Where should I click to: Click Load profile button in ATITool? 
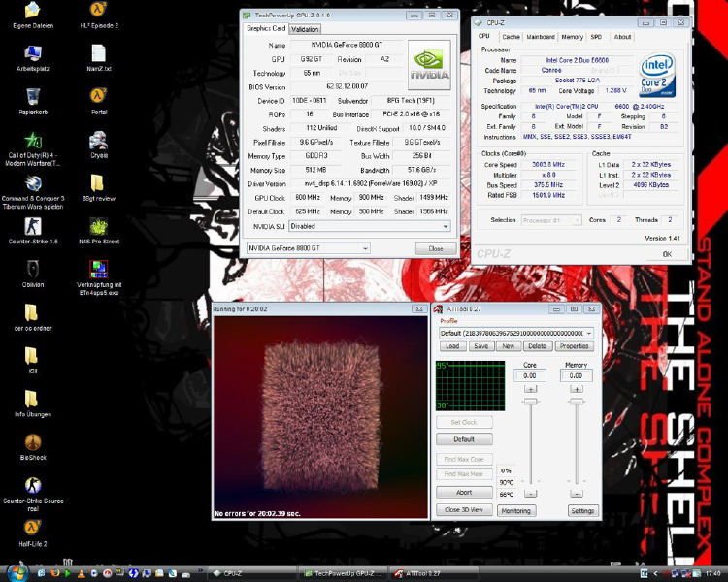452,346
